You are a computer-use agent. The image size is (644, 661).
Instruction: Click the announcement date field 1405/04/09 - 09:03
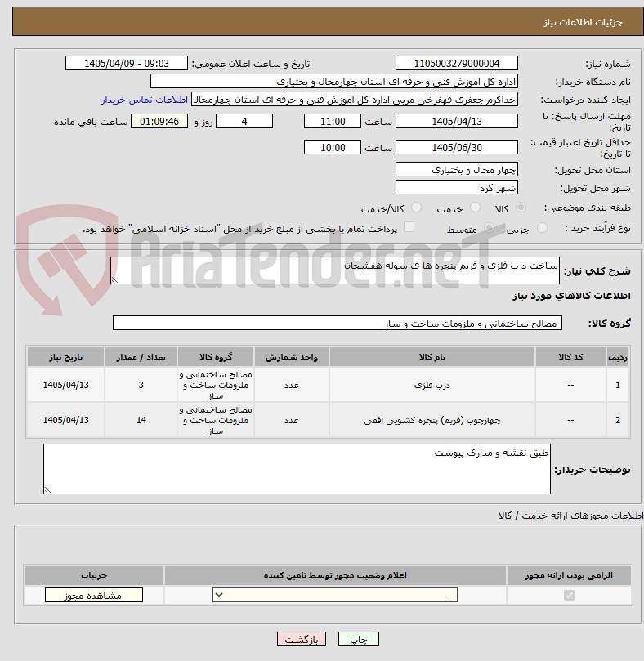pos(127,63)
